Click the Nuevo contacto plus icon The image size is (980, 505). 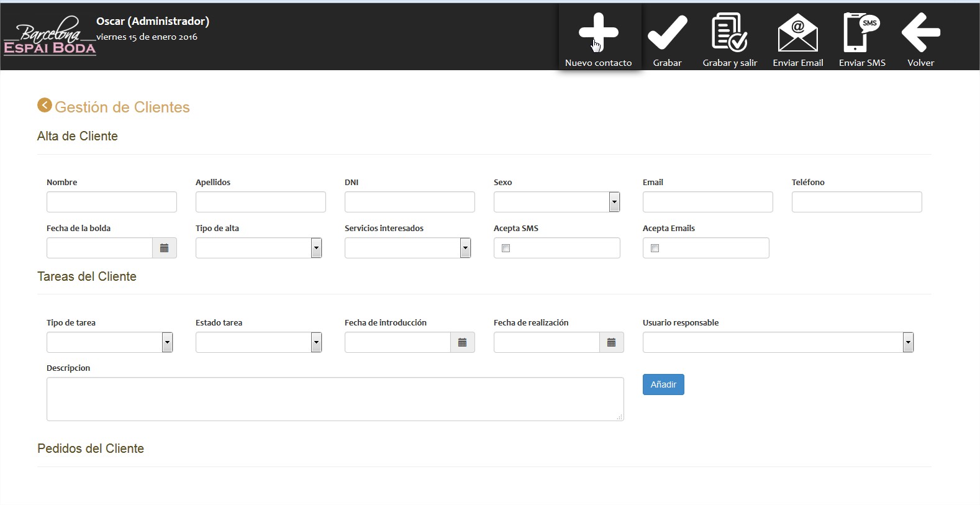(598, 32)
